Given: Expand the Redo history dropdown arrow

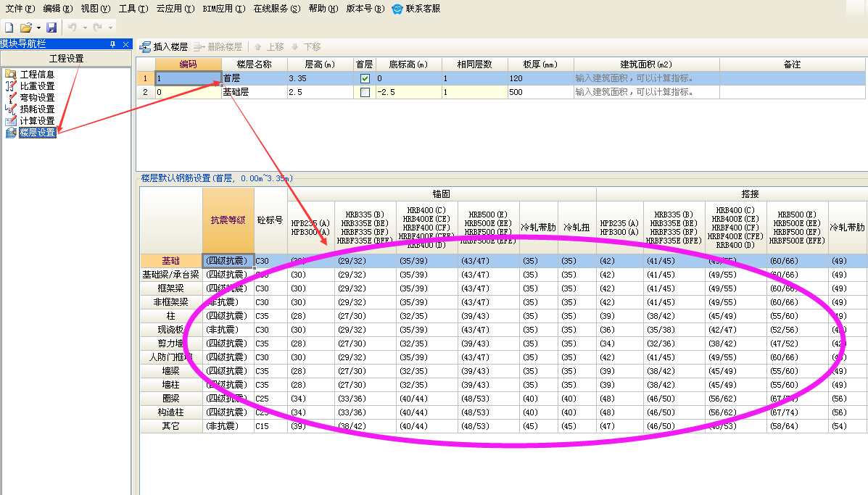Looking at the screenshot, I should (110, 28).
